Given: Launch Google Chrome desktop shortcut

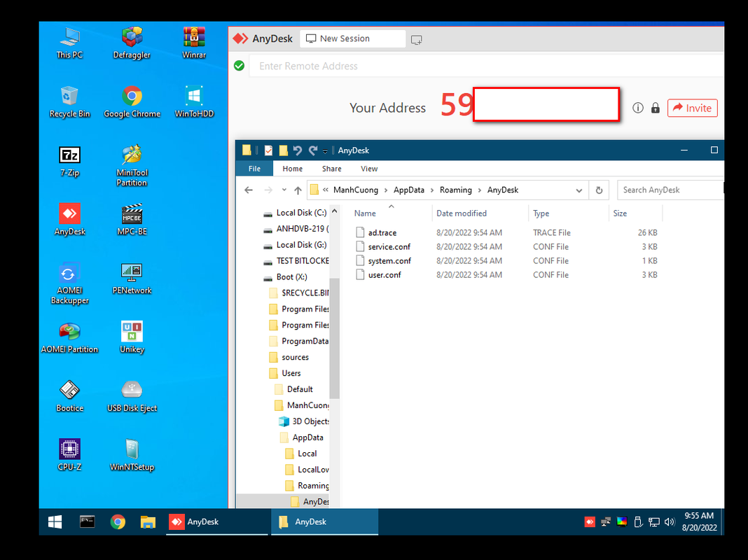Looking at the screenshot, I should click(x=132, y=102).
